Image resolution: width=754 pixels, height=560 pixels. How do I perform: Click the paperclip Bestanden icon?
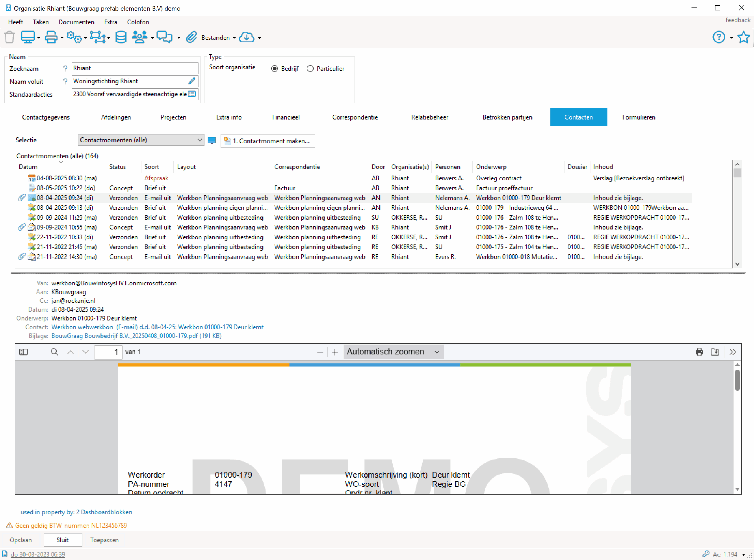191,37
